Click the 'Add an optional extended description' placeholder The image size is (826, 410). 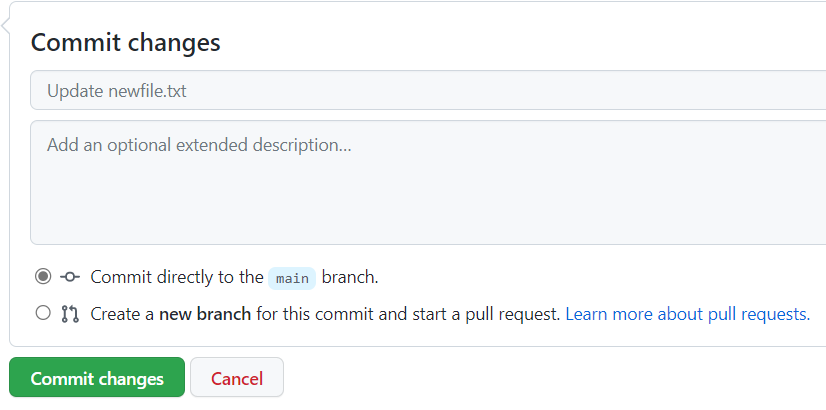click(199, 145)
